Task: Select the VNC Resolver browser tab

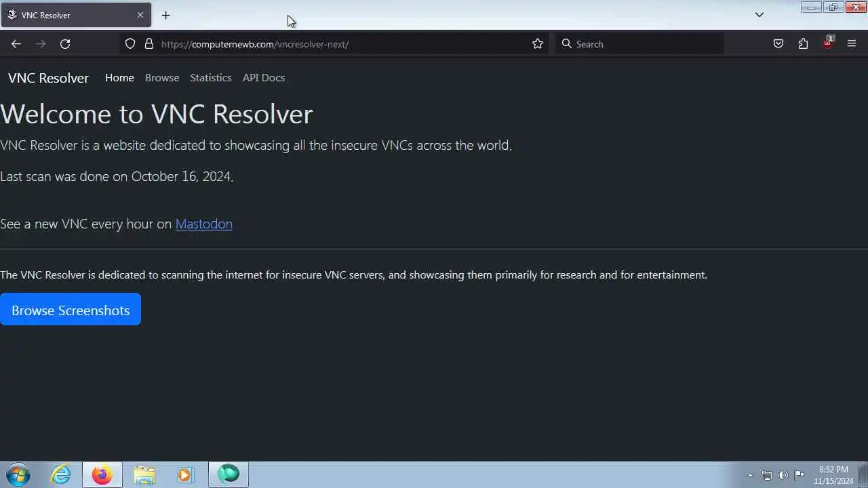Action: point(76,15)
